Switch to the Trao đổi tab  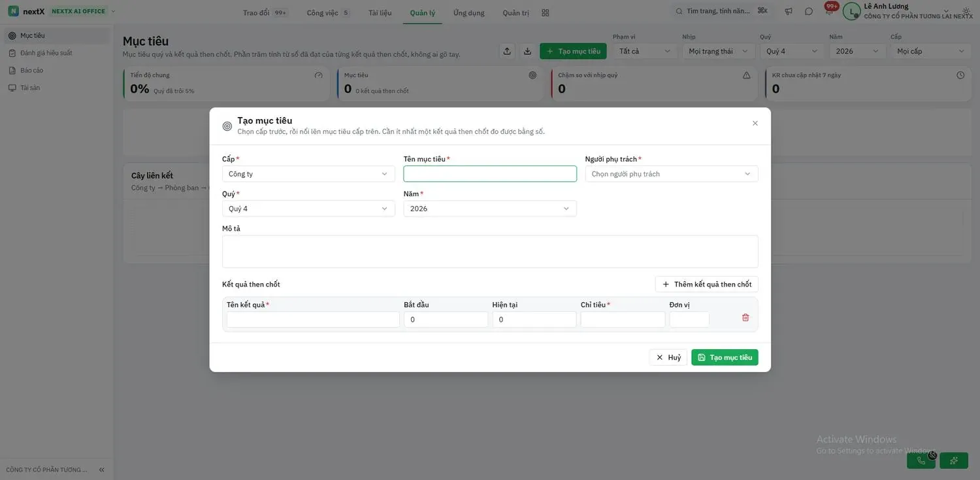point(265,12)
